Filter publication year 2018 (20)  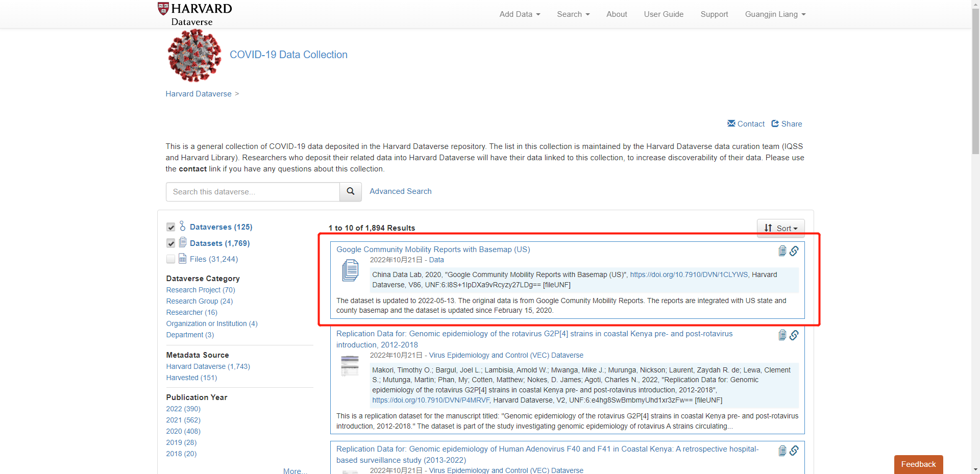click(x=181, y=454)
